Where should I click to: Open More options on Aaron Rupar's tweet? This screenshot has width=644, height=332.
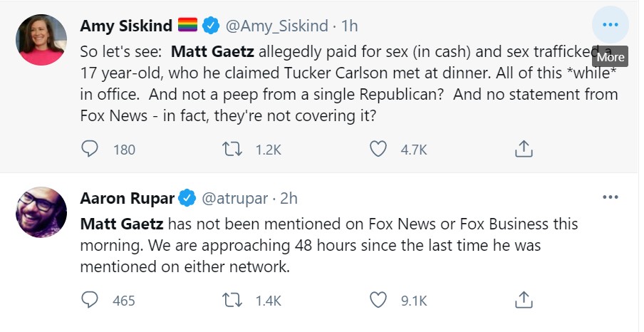(x=610, y=197)
